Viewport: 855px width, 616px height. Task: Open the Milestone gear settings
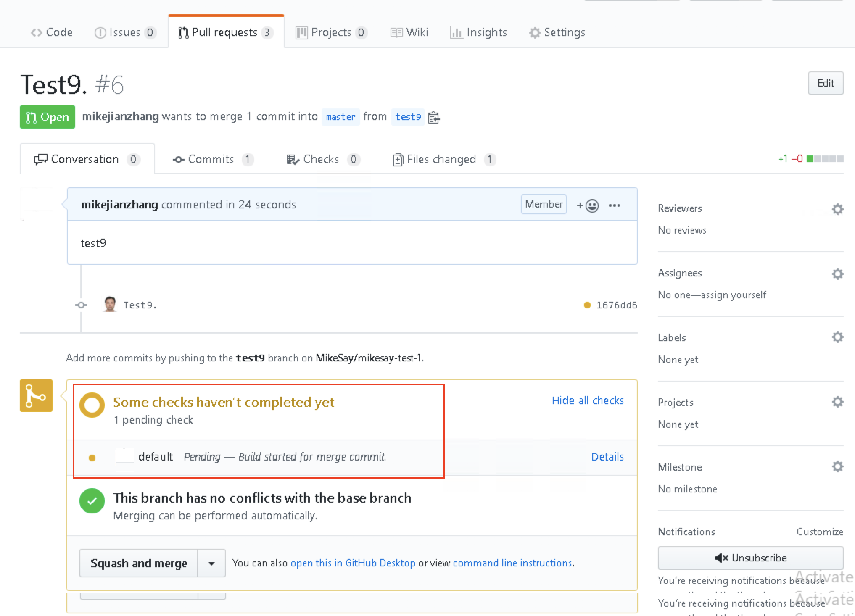837,466
